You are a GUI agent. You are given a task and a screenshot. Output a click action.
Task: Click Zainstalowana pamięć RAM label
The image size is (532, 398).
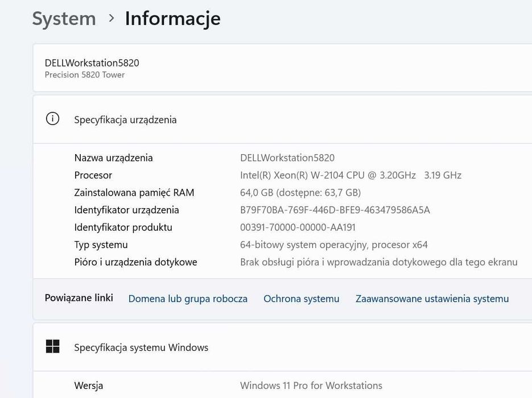pyautogui.click(x=134, y=193)
